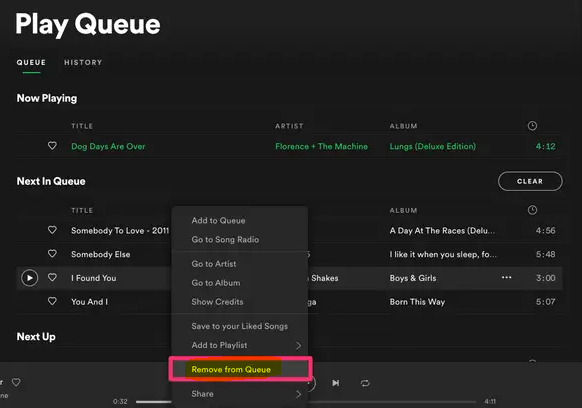This screenshot has height=408, width=582.
Task: Select Go to Song Radio
Action: click(x=225, y=239)
